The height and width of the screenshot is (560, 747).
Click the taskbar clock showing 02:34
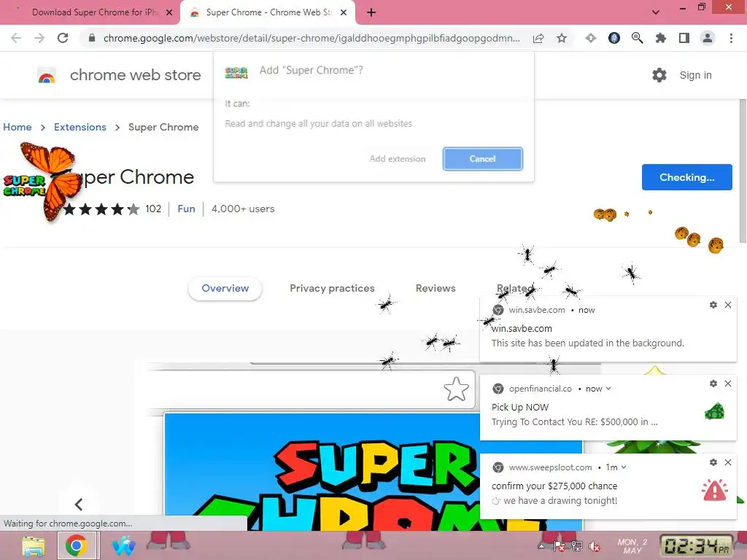(x=696, y=545)
